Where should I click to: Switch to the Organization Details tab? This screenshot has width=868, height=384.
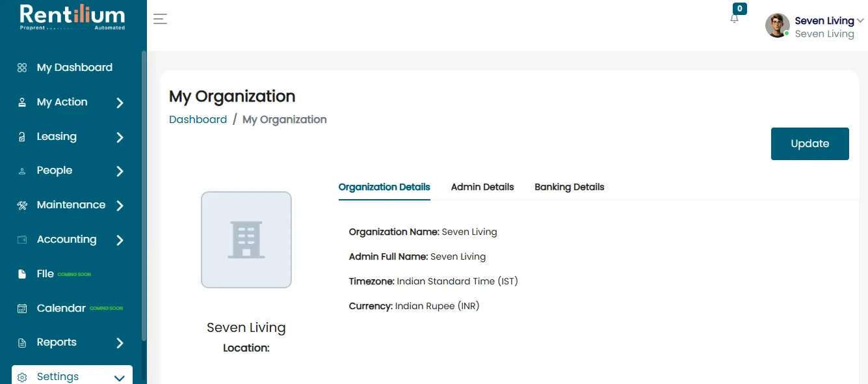pyautogui.click(x=384, y=187)
